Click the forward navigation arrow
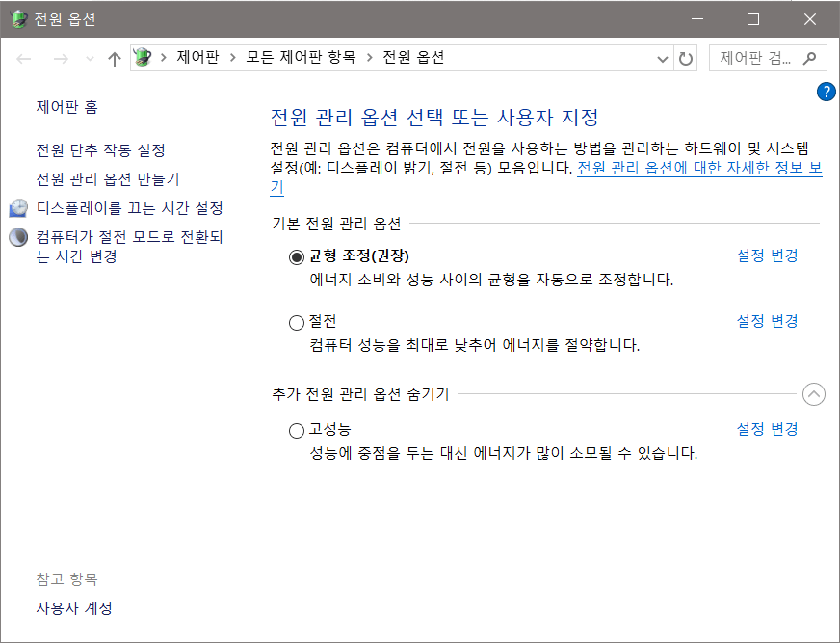840x643 pixels. coord(61,59)
